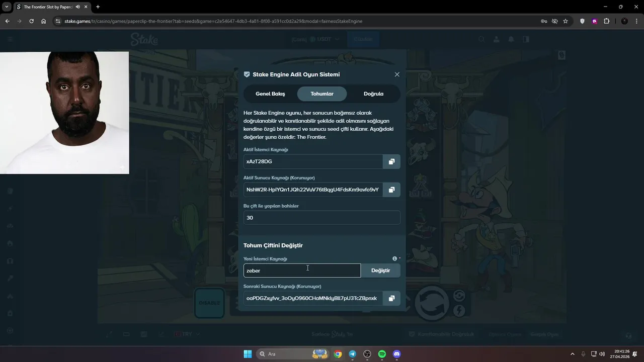
Task: Open Discord from the taskbar
Action: 396,354
